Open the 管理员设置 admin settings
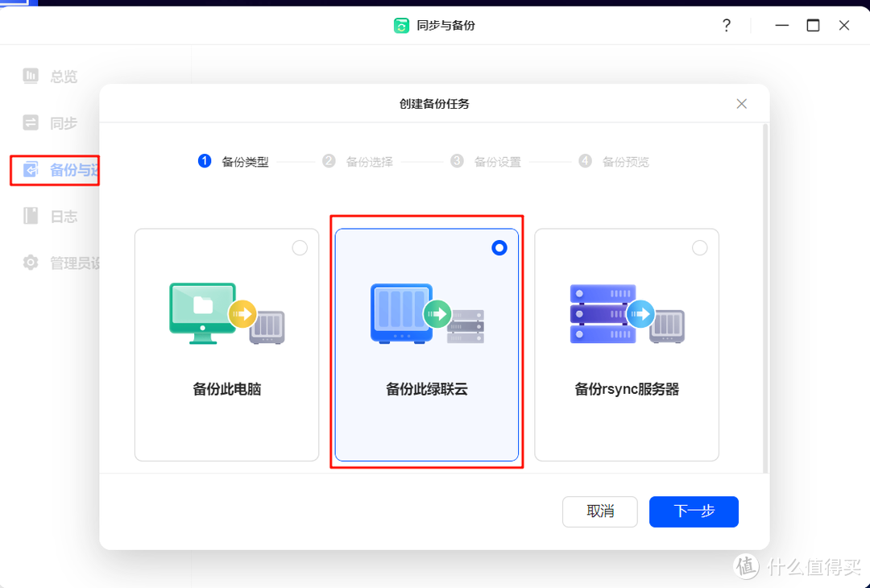The height and width of the screenshot is (588, 870). pos(32,262)
